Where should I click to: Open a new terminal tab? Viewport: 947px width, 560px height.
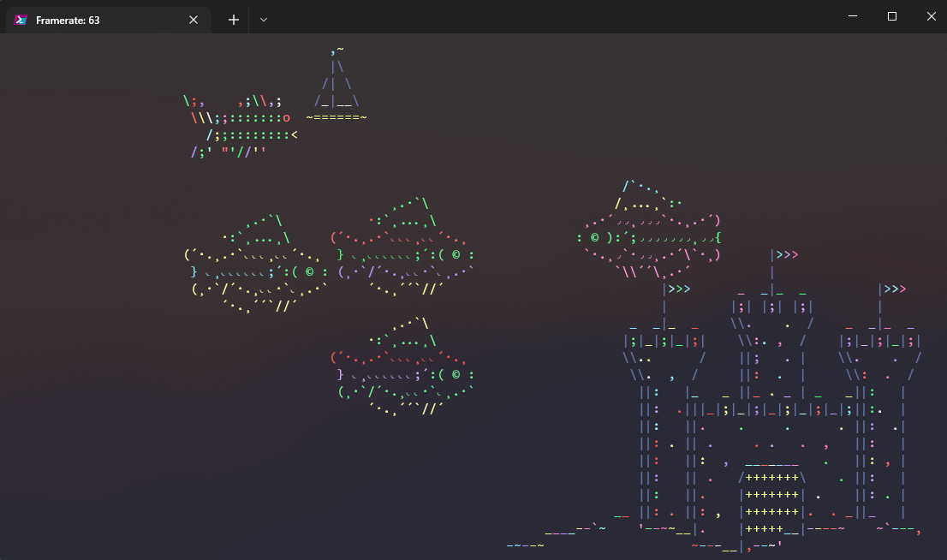pyautogui.click(x=234, y=20)
